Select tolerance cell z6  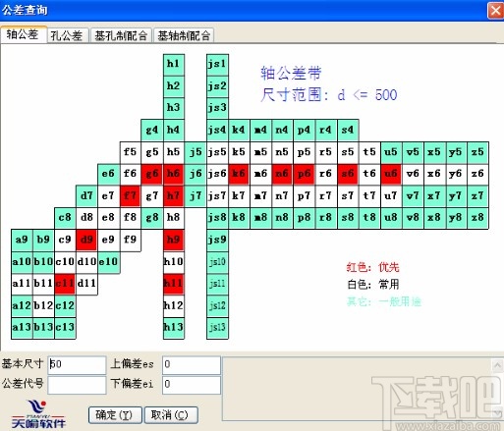click(x=477, y=174)
